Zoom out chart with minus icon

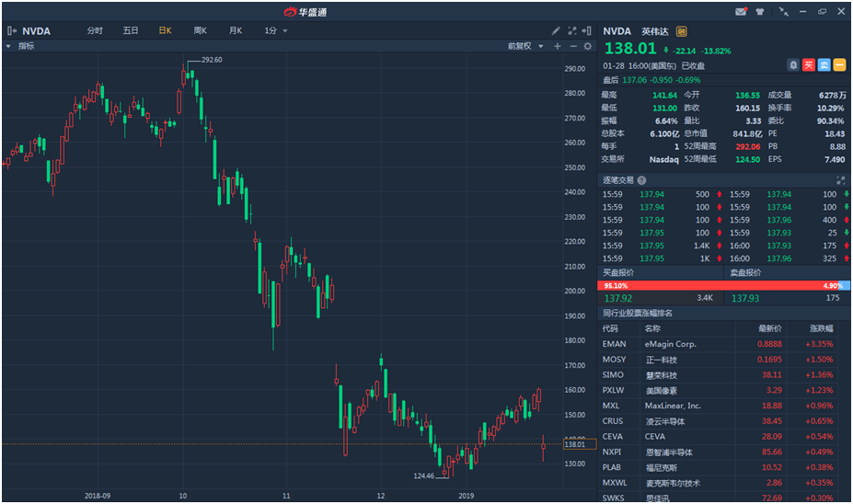click(x=572, y=46)
